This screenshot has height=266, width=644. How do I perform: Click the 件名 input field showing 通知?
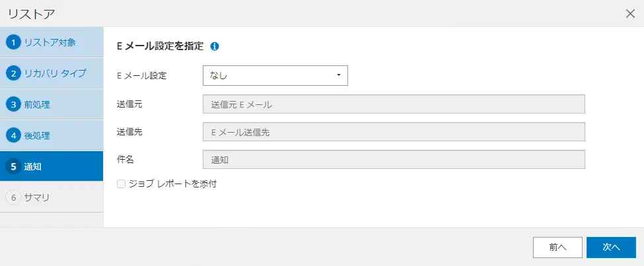click(394, 160)
